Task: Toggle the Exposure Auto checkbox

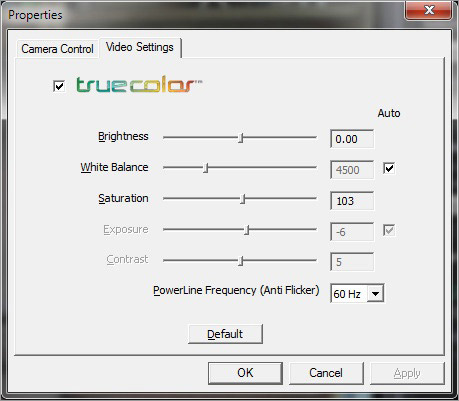Action: (389, 230)
